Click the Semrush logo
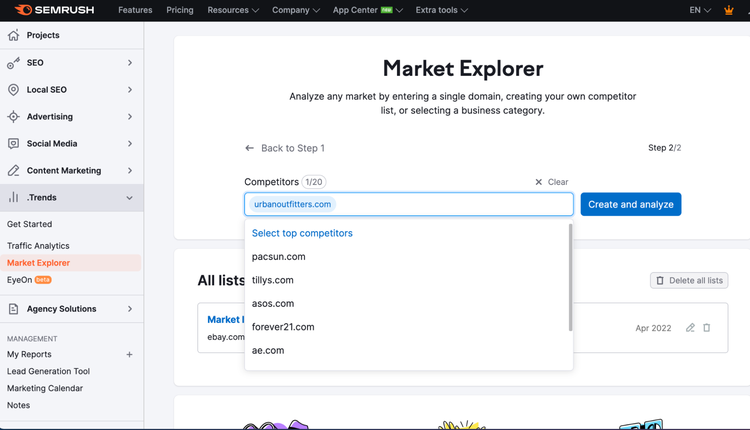 pyautogui.click(x=55, y=10)
